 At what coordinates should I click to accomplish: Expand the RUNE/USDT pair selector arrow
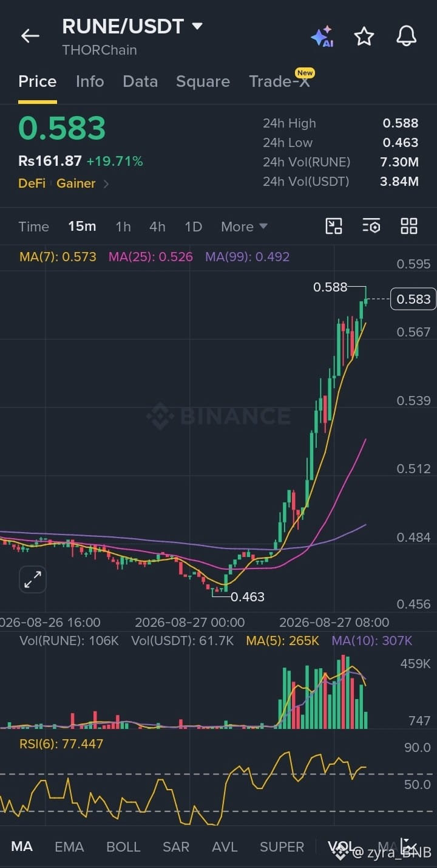pos(197,27)
